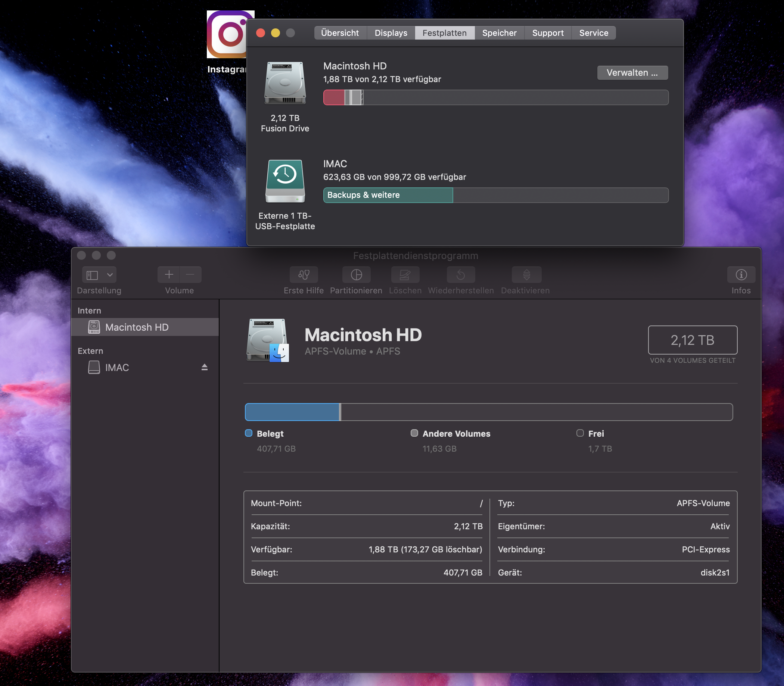This screenshot has width=784, height=686.
Task: Click the Verwalten ... button
Action: click(632, 73)
